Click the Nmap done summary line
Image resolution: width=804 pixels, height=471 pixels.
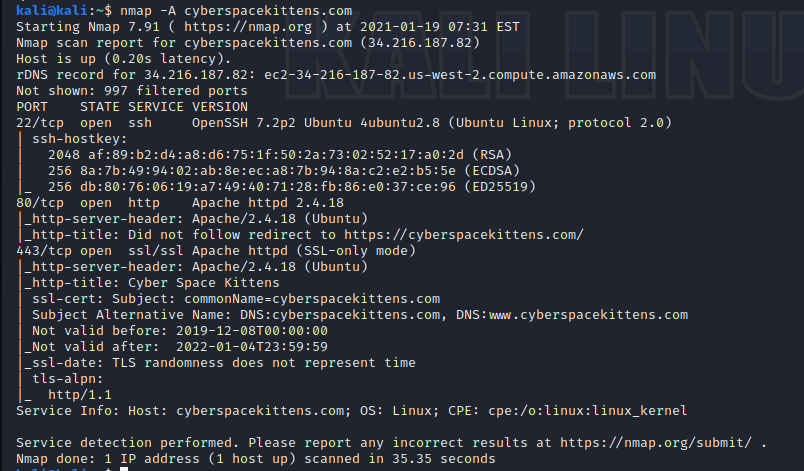[x=256, y=459]
